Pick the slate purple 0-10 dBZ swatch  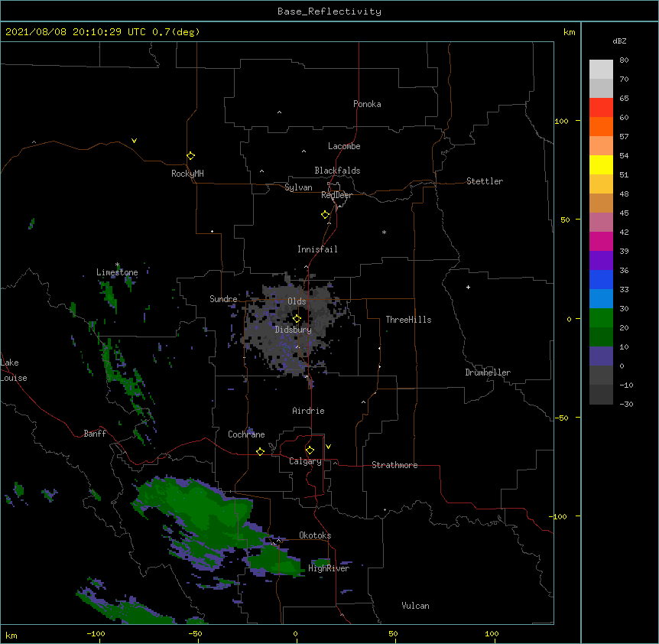click(601, 356)
